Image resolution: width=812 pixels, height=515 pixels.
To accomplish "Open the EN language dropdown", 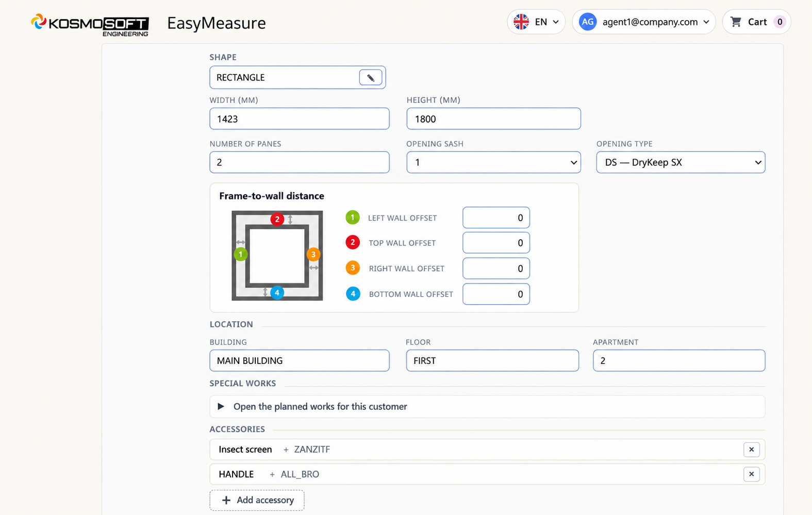I will point(537,22).
